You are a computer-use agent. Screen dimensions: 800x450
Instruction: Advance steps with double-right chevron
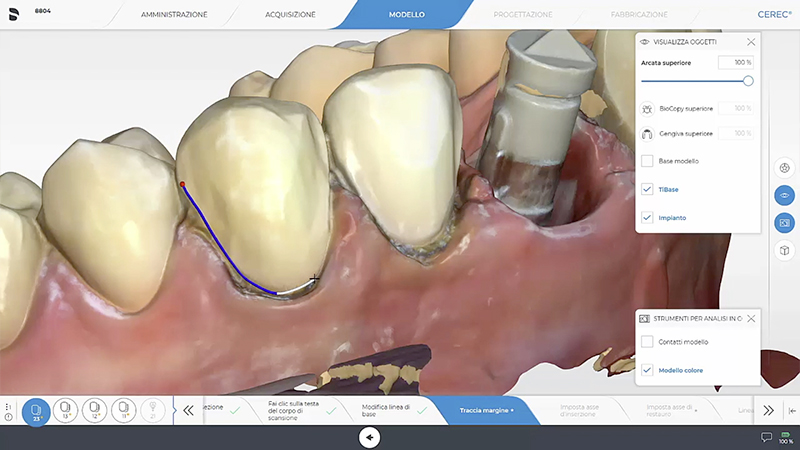(768, 410)
